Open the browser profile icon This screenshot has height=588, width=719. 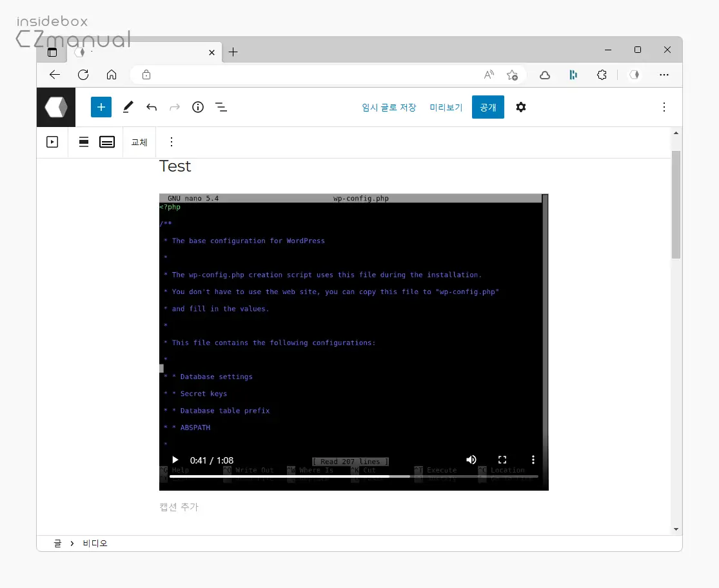click(634, 75)
